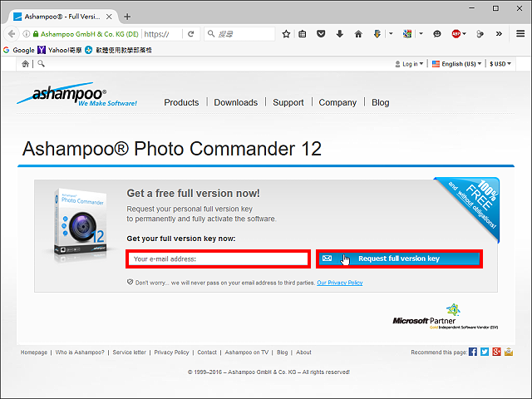Click the Ashampoo on TV footer link
The width and height of the screenshot is (532, 399).
pos(247,352)
